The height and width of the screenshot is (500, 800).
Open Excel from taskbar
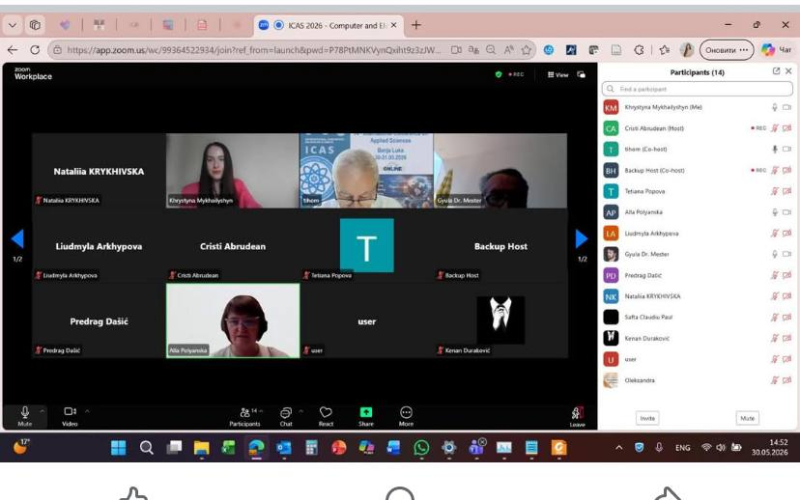click(x=229, y=448)
